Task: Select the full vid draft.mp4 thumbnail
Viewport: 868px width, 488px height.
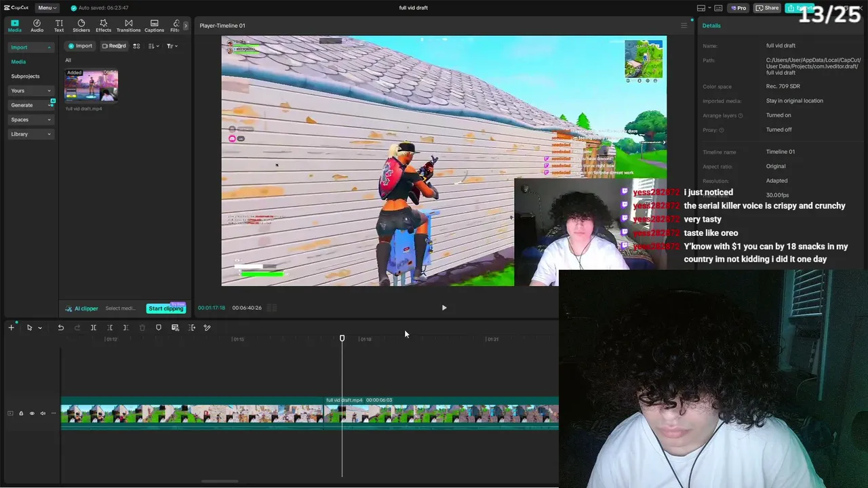Action: point(91,85)
